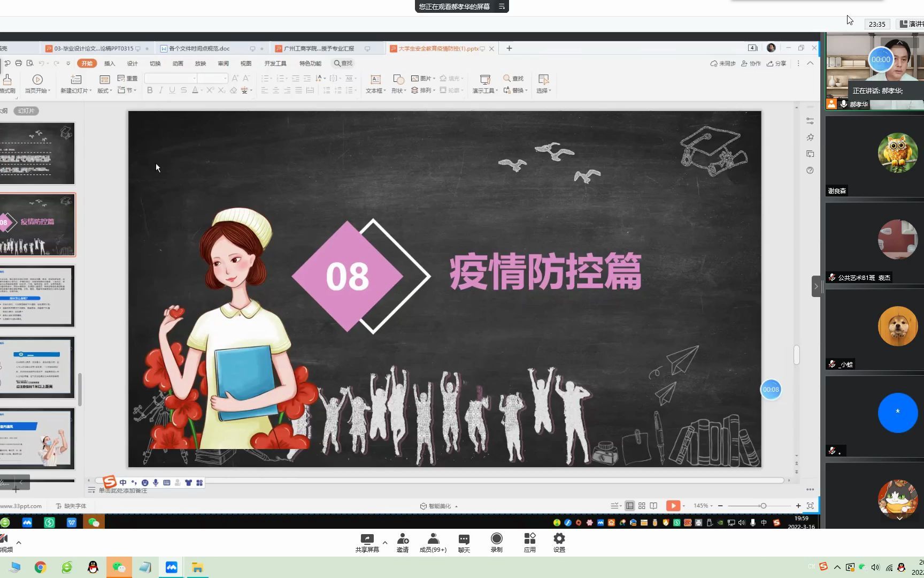Screen dimensions: 924x578
Task: Select the 疫情防控篇 slide thumbnail
Action: pyautogui.click(x=37, y=225)
